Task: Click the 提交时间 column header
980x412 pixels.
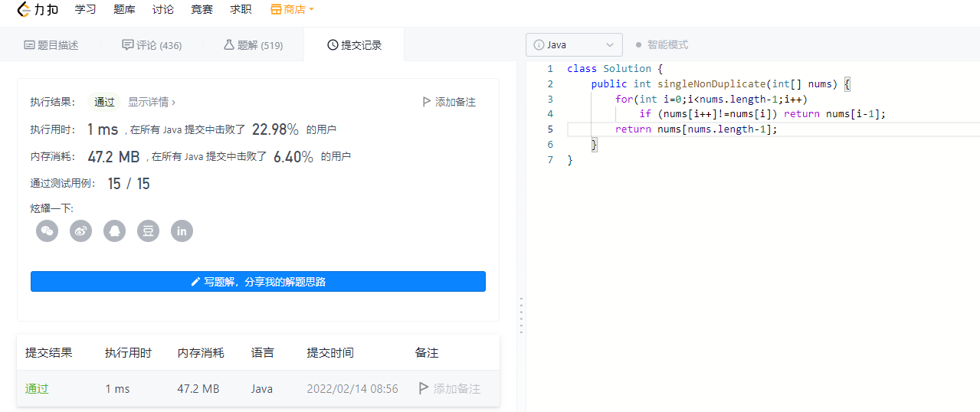Action: coord(330,353)
